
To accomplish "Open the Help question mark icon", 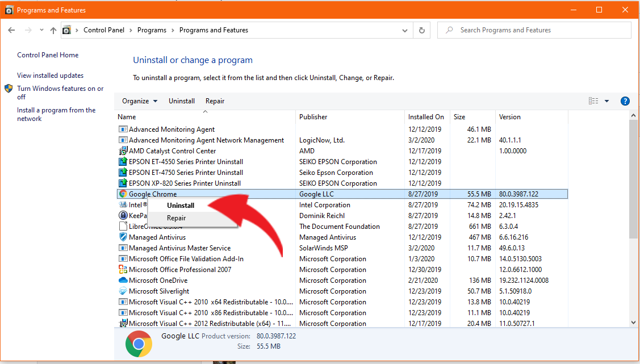I will click(x=625, y=101).
